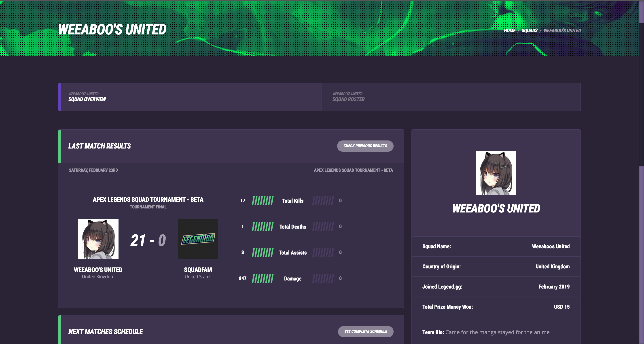This screenshot has width=644, height=344.
Task: Click the green Damage bar indicator
Action: (x=263, y=278)
